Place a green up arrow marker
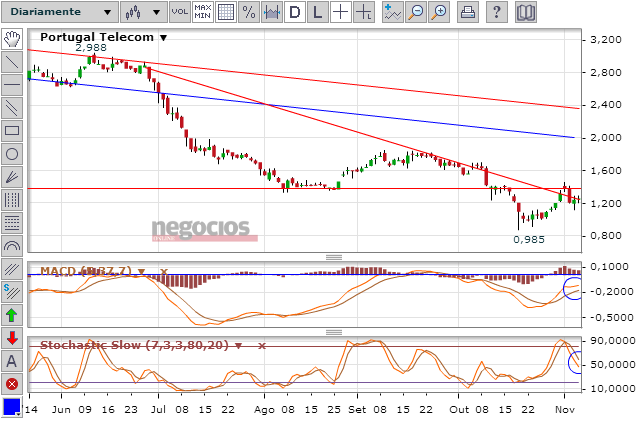Image resolution: width=639 pixels, height=423 pixels. 12,315
